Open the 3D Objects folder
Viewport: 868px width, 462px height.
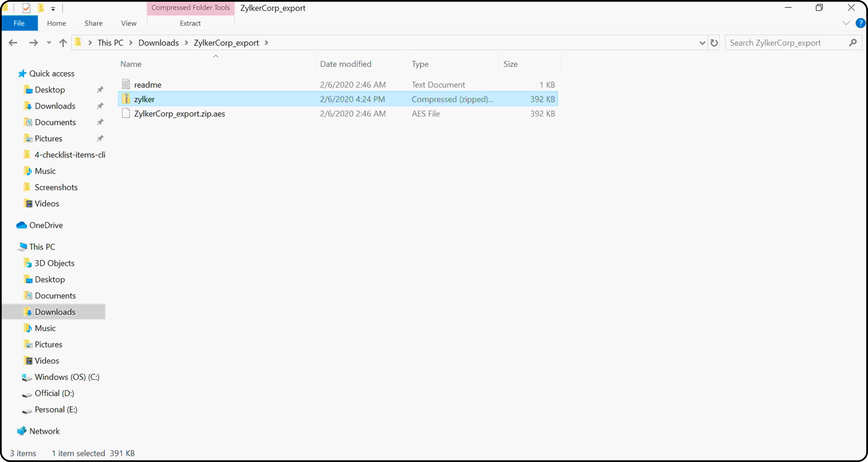coord(54,263)
